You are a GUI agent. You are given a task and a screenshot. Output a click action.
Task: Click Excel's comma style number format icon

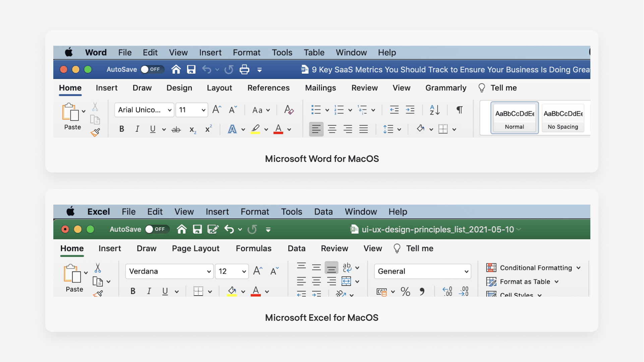click(x=422, y=291)
